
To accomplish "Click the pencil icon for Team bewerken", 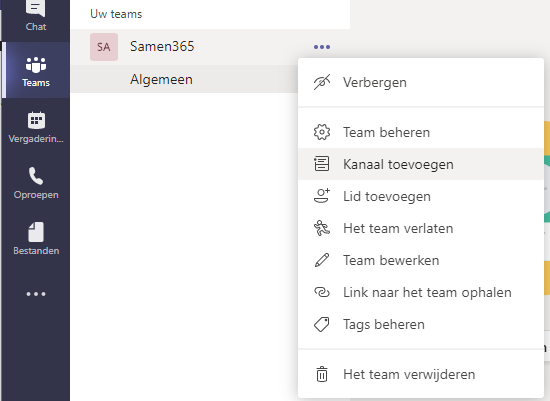I will pos(322,260).
